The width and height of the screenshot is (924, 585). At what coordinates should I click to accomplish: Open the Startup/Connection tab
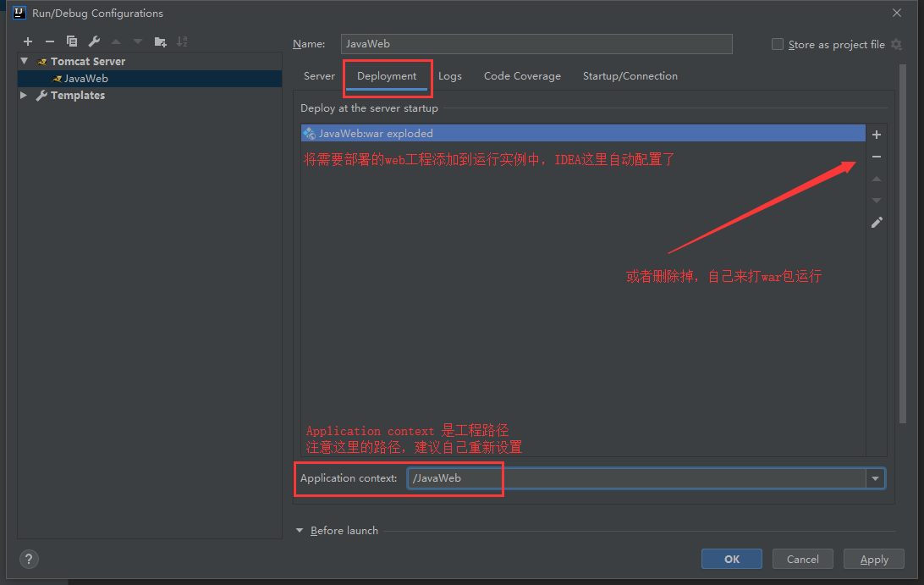pyautogui.click(x=630, y=76)
